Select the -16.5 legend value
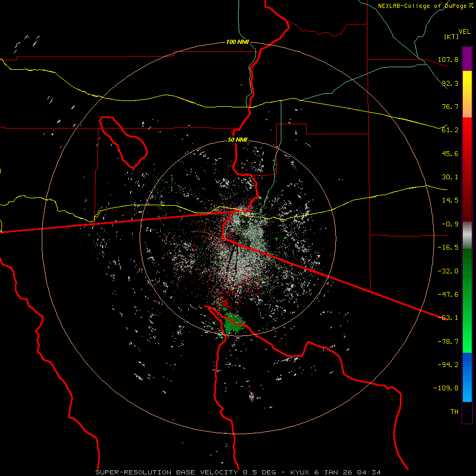 [448, 248]
